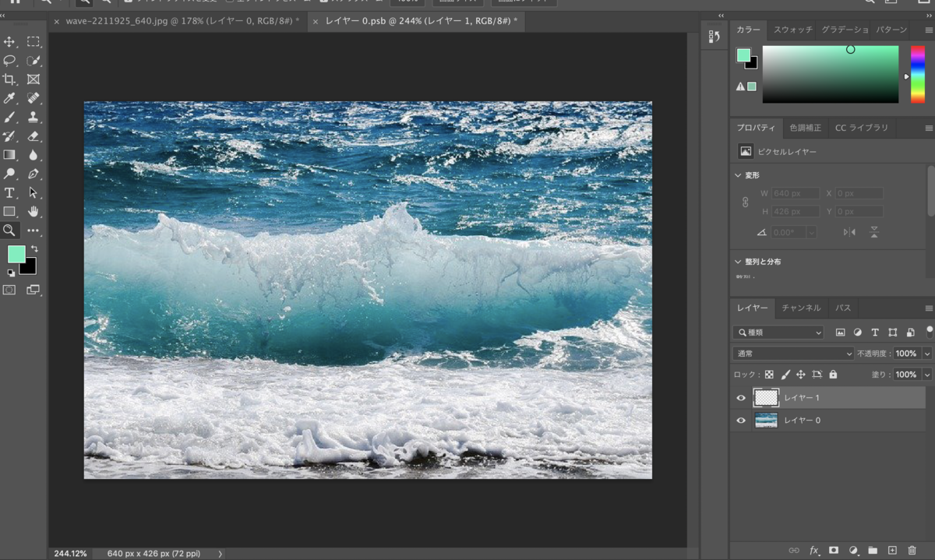
Task: Select the Zoom tool in toolbar
Action: click(x=10, y=231)
